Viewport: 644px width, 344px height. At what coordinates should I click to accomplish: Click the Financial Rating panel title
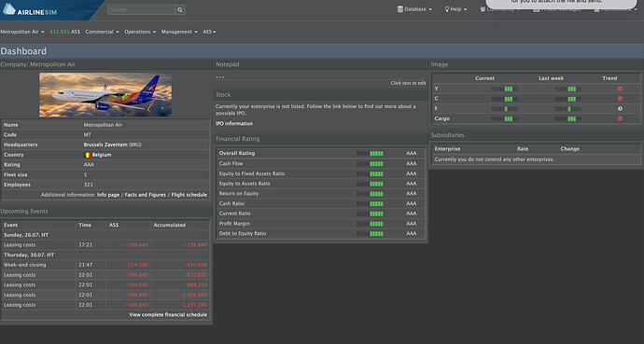click(x=237, y=139)
